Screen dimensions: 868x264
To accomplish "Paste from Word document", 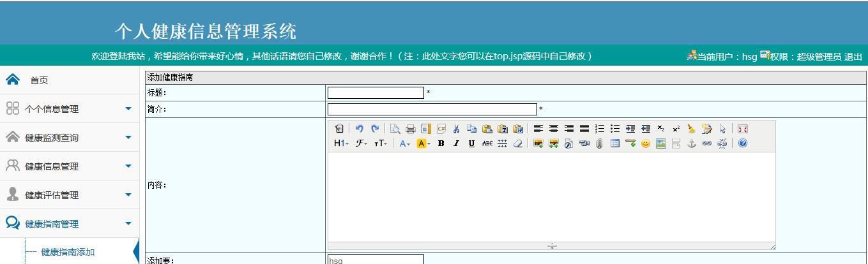I will click(517, 128).
